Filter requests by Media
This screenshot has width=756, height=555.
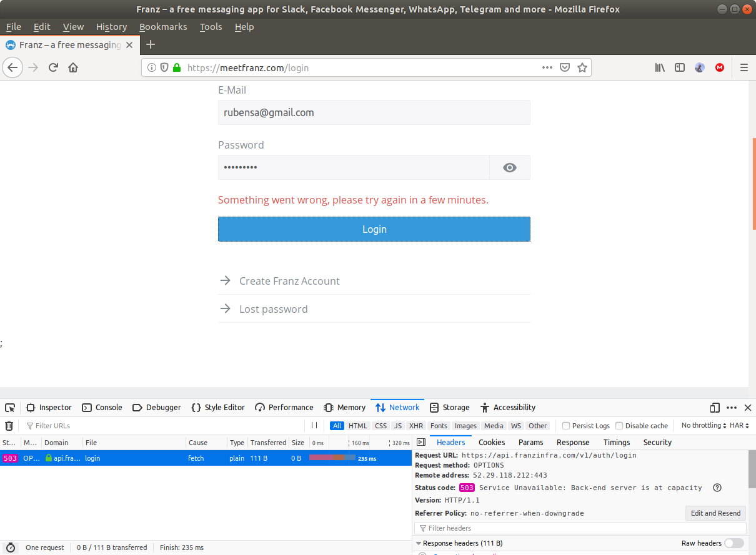pyautogui.click(x=494, y=426)
